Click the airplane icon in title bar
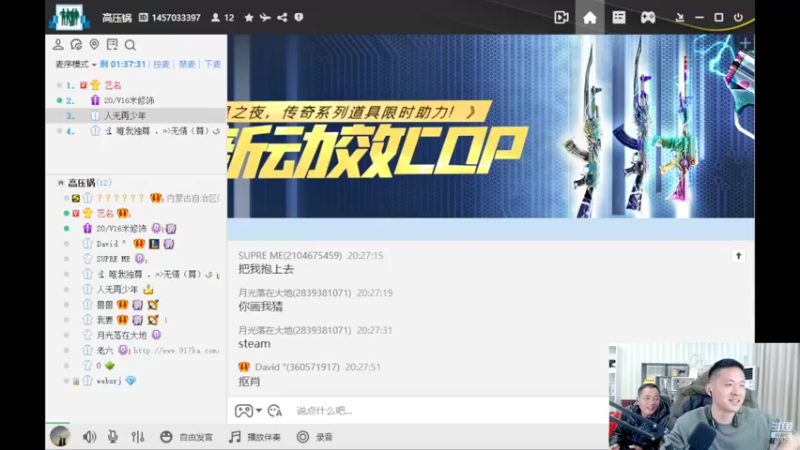The width and height of the screenshot is (800, 450). click(x=265, y=17)
